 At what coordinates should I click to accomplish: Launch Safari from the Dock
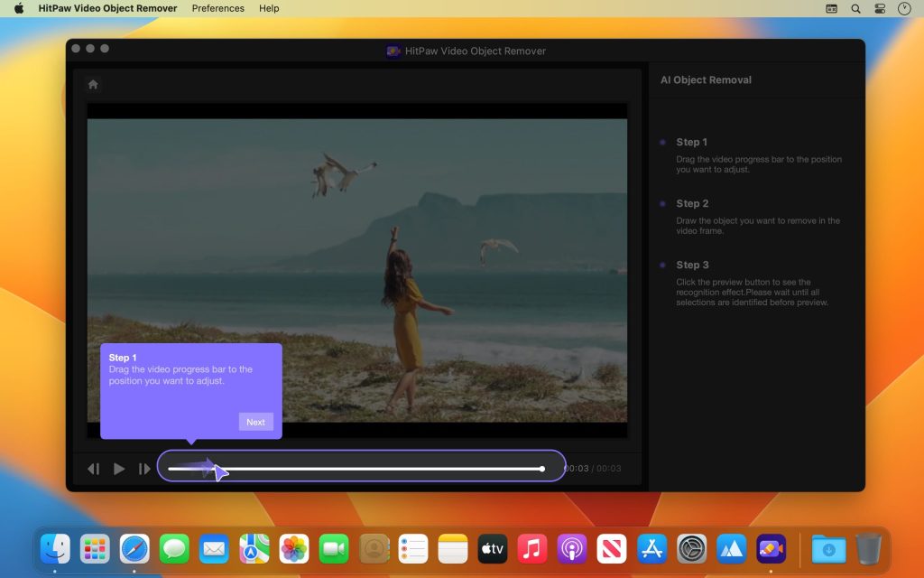coord(134,548)
